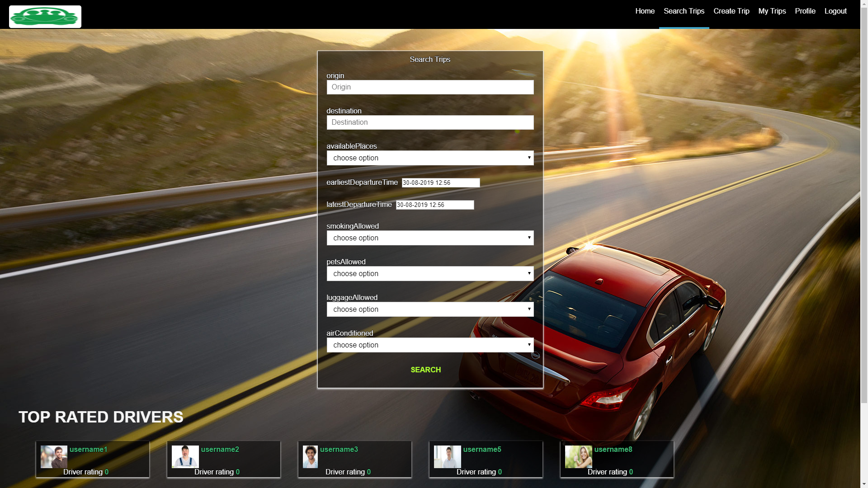This screenshot has width=868, height=488.
Task: Switch to Search Trips tab
Action: (684, 11)
